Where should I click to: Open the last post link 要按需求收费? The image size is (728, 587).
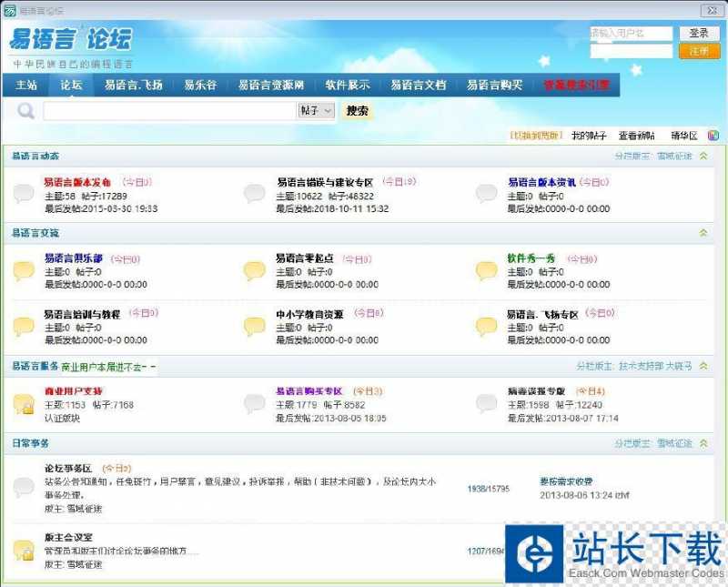click(565, 481)
